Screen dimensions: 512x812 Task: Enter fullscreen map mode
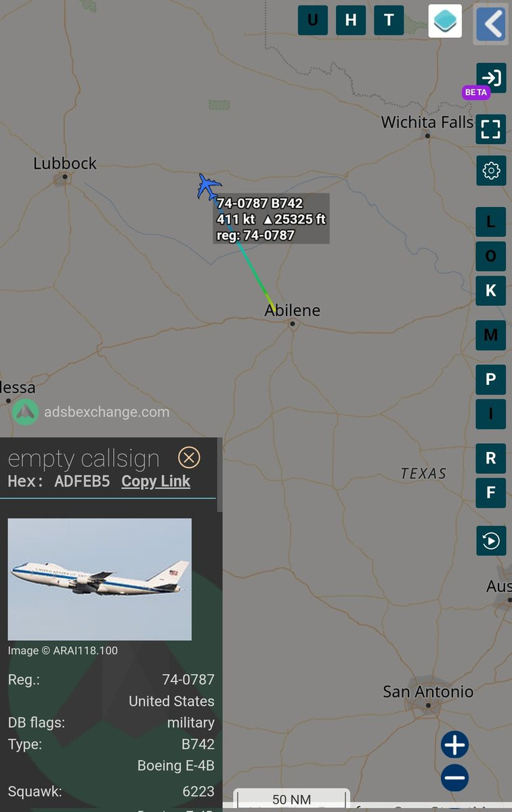point(491,129)
